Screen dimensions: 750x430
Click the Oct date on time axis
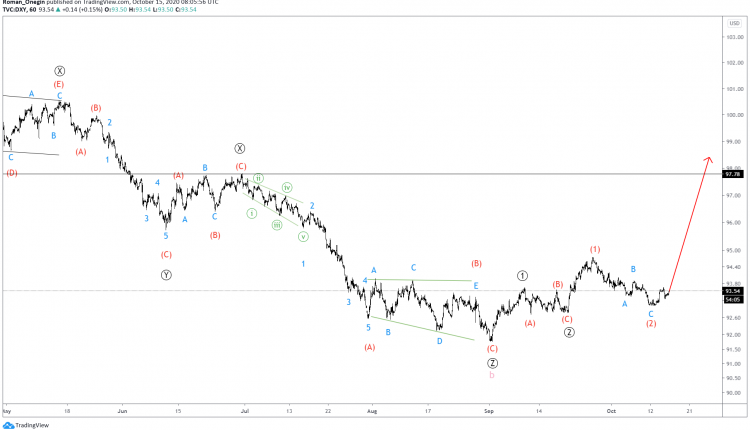pyautogui.click(x=611, y=411)
